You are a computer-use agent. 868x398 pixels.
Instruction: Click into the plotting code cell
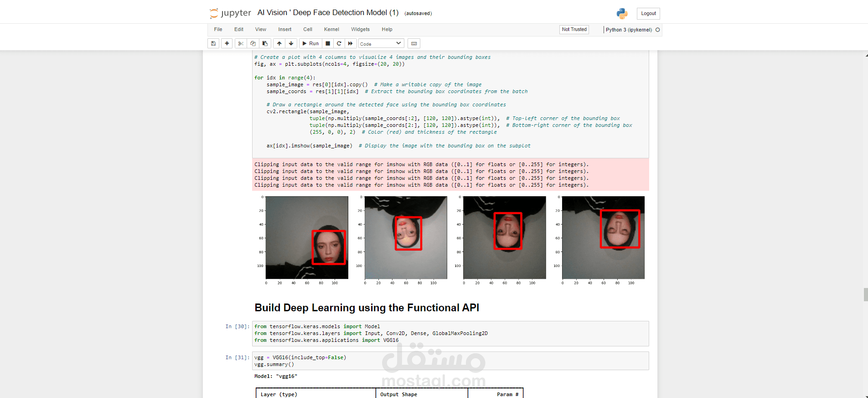(x=450, y=104)
